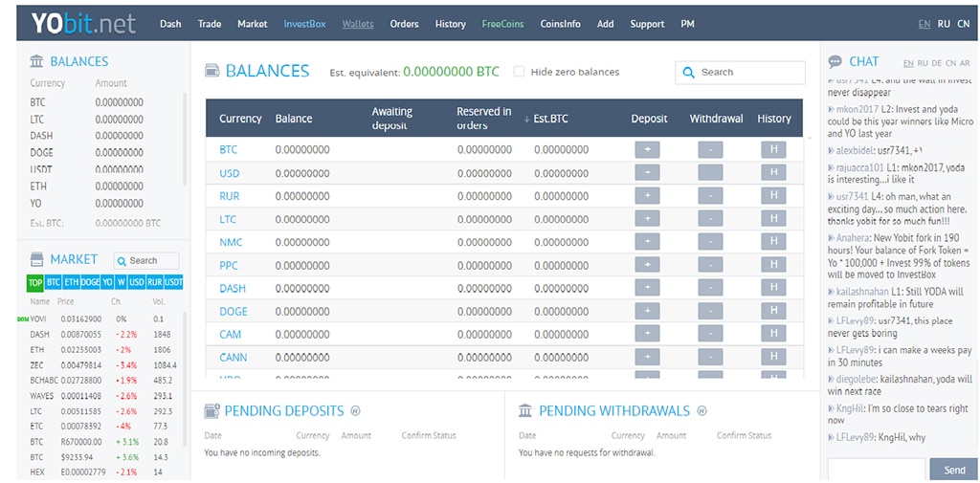Click withdrawal minus button for DASH row

click(x=710, y=288)
